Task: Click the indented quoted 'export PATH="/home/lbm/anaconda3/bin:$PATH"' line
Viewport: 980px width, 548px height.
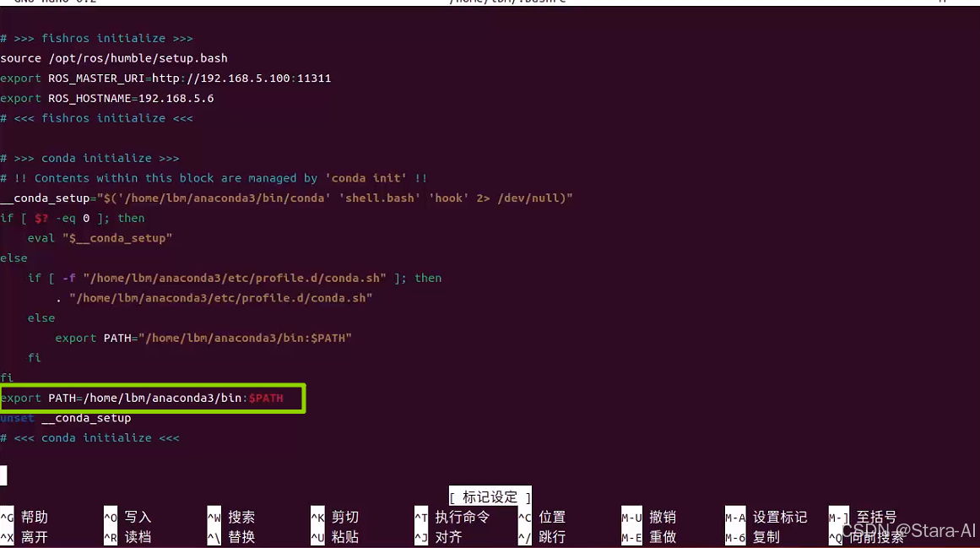Action: (x=203, y=339)
